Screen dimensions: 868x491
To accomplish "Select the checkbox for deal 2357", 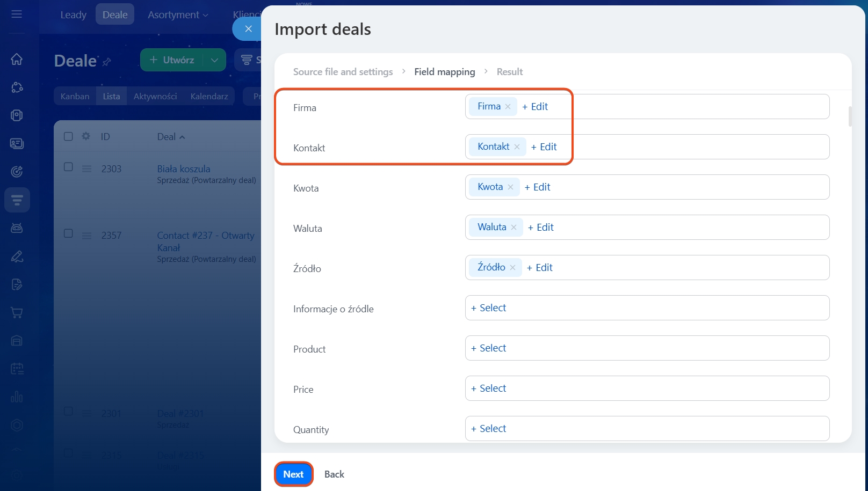I will coord(68,233).
